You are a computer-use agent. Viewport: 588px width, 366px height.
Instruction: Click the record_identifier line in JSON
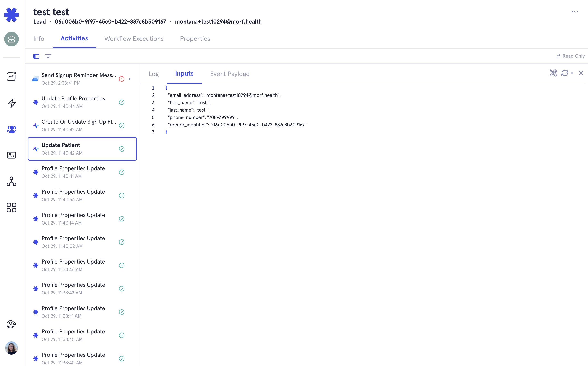tap(237, 125)
